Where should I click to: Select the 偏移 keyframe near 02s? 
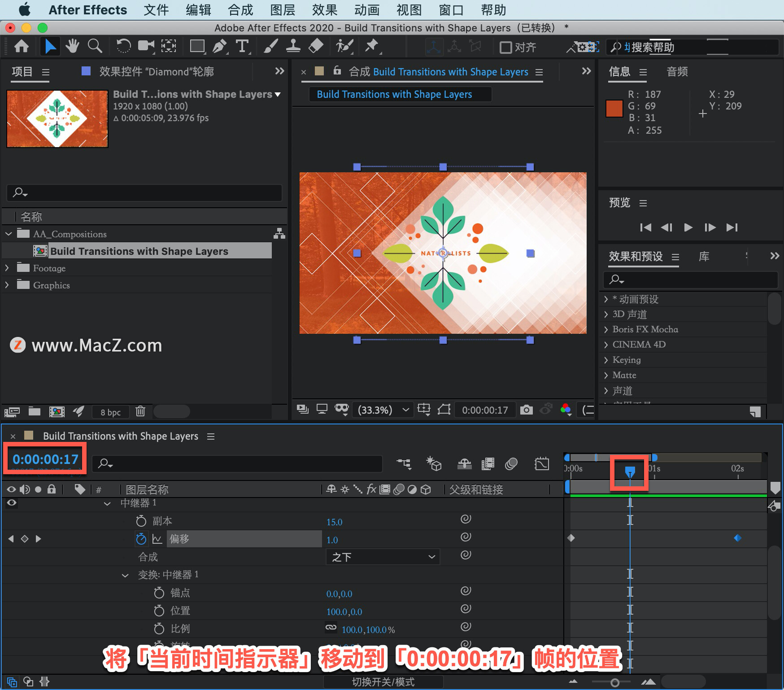tap(737, 537)
